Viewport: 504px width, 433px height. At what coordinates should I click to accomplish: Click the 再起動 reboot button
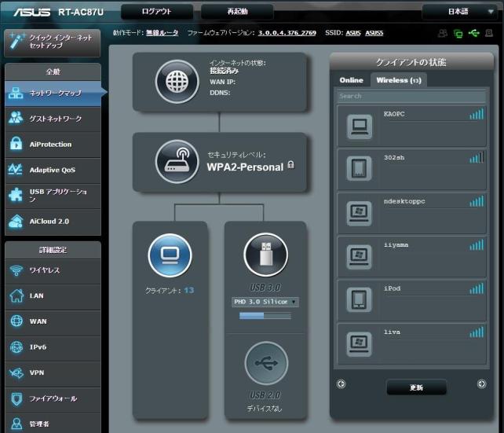pyautogui.click(x=237, y=12)
